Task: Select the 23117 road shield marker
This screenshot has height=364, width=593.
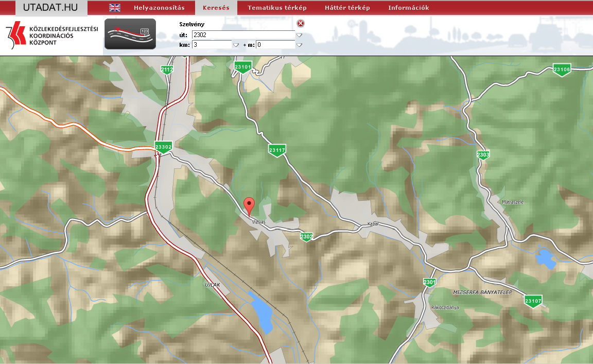Action: [x=277, y=150]
